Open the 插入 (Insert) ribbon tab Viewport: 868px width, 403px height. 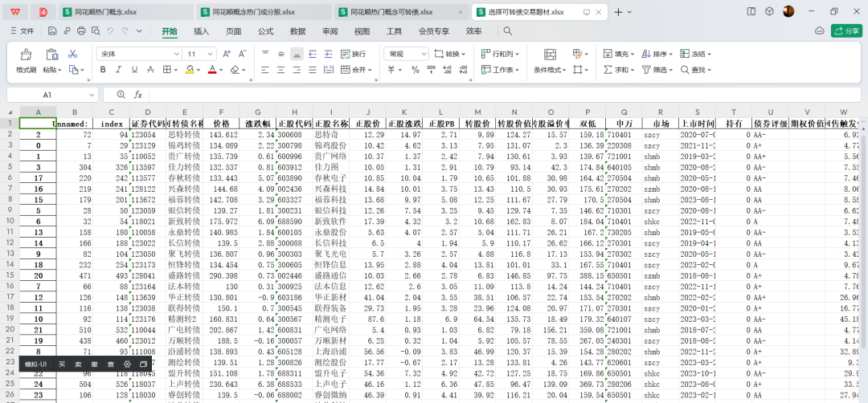pos(202,31)
